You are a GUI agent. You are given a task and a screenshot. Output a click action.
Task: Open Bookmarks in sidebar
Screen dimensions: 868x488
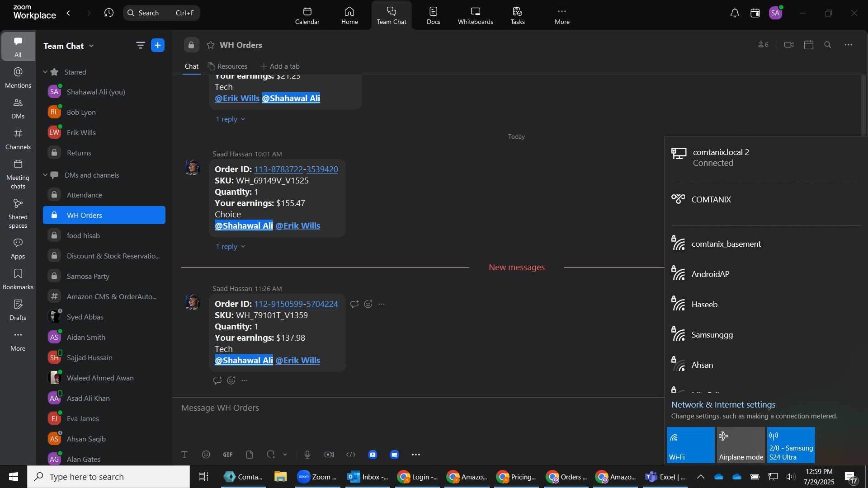(x=18, y=279)
